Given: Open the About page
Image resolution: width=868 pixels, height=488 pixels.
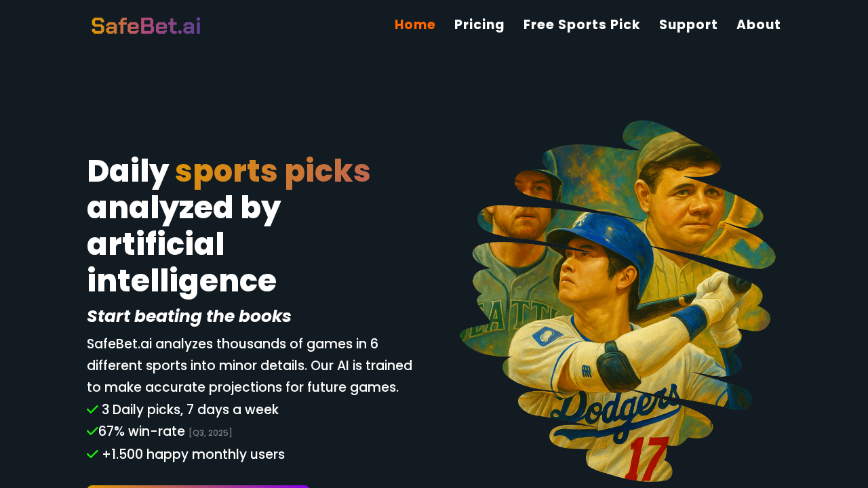Looking at the screenshot, I should pos(759,24).
